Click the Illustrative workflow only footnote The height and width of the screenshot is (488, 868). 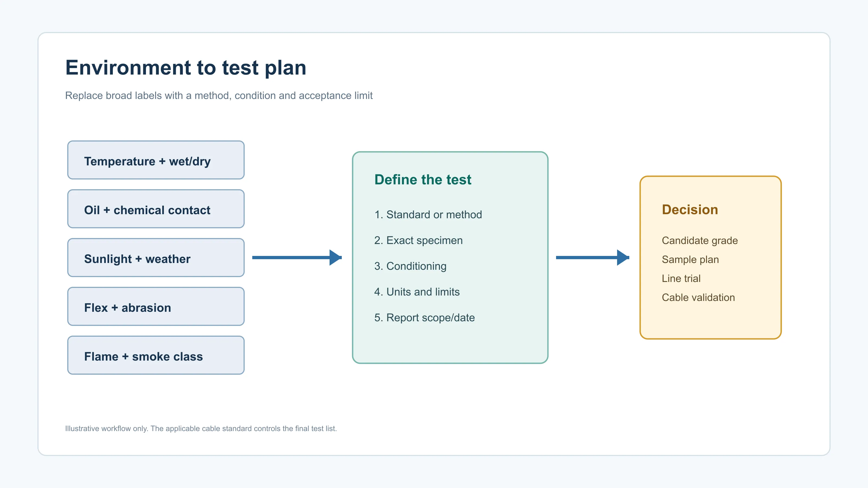click(x=201, y=428)
